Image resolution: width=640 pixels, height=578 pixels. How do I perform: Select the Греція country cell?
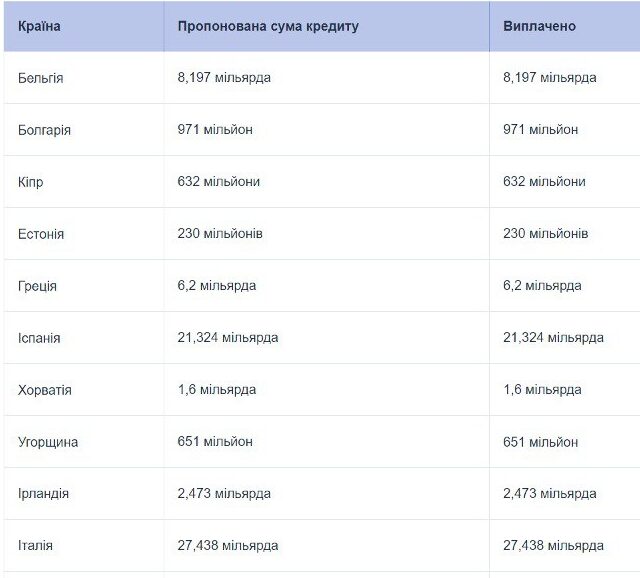(37, 286)
